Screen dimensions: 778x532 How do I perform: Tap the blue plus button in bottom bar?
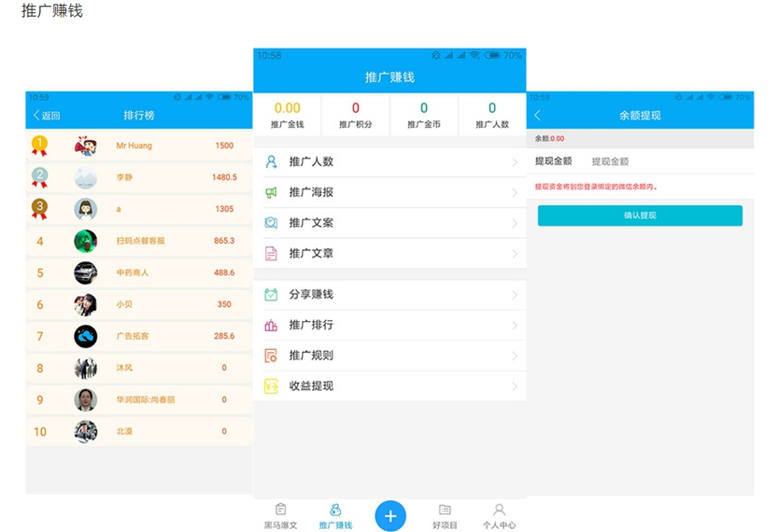click(x=390, y=516)
